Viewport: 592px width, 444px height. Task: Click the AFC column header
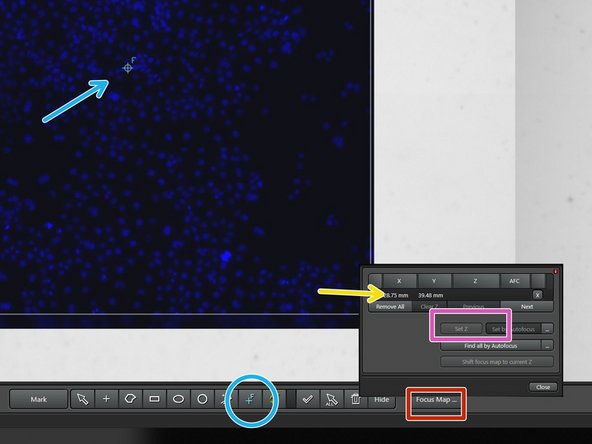(514, 281)
